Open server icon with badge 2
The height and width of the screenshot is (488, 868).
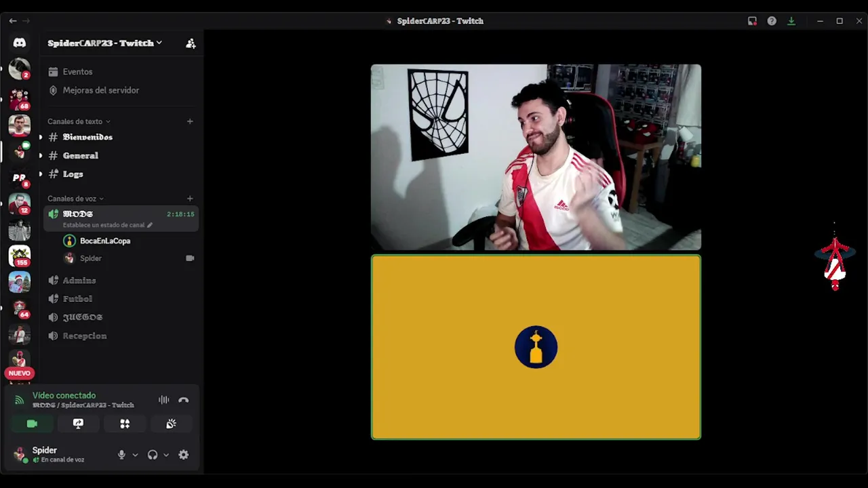[x=19, y=68]
